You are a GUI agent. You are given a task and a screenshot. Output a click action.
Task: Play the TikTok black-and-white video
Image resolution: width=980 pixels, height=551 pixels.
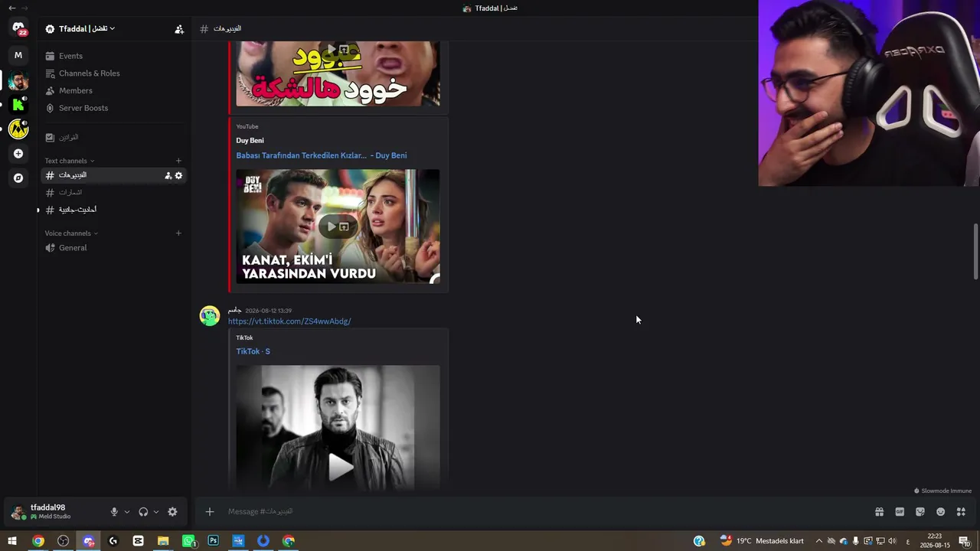[341, 466]
